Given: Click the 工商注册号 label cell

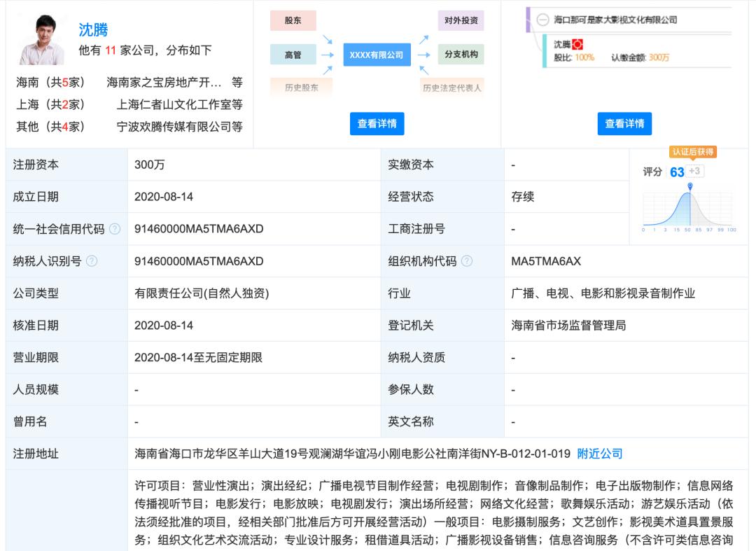Looking at the screenshot, I should (442, 229).
